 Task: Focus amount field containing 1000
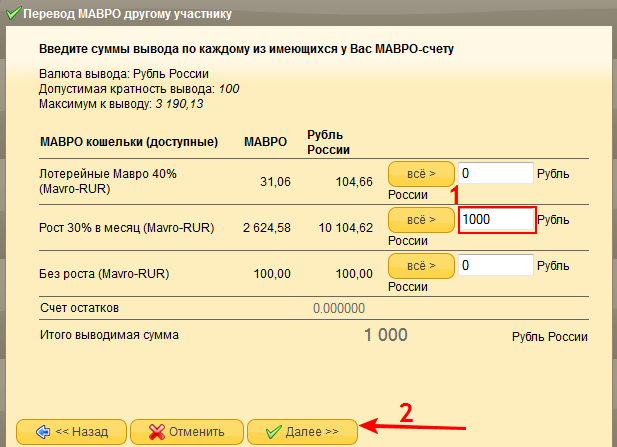(x=497, y=220)
